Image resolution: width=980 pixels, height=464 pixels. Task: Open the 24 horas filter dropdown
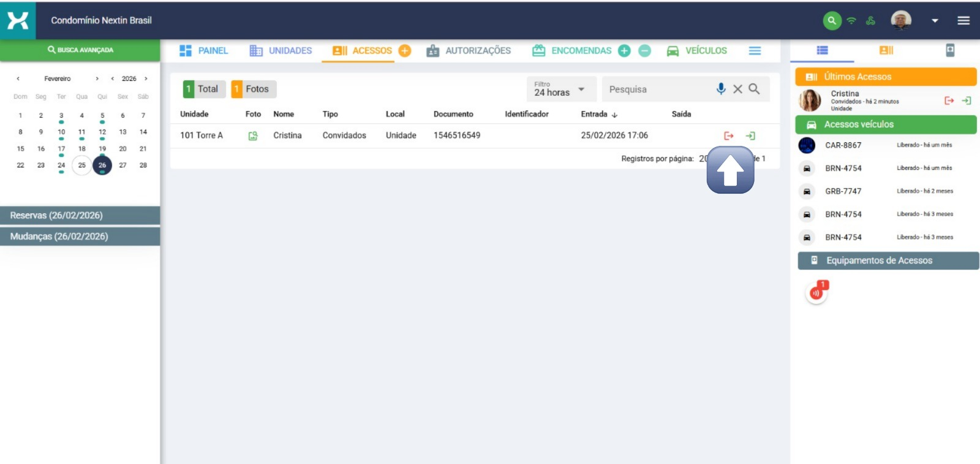pyautogui.click(x=560, y=89)
